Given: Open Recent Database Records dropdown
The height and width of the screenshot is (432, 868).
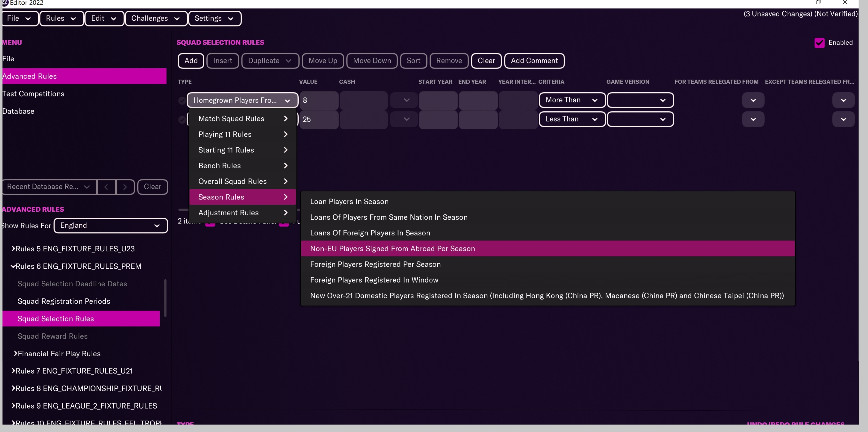Looking at the screenshot, I should click(x=49, y=187).
